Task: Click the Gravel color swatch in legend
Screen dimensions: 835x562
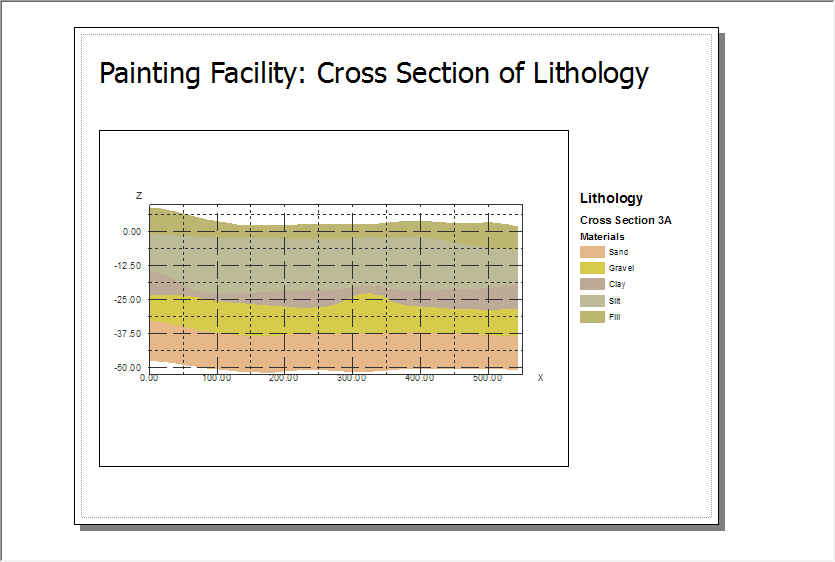Action: tap(592, 268)
